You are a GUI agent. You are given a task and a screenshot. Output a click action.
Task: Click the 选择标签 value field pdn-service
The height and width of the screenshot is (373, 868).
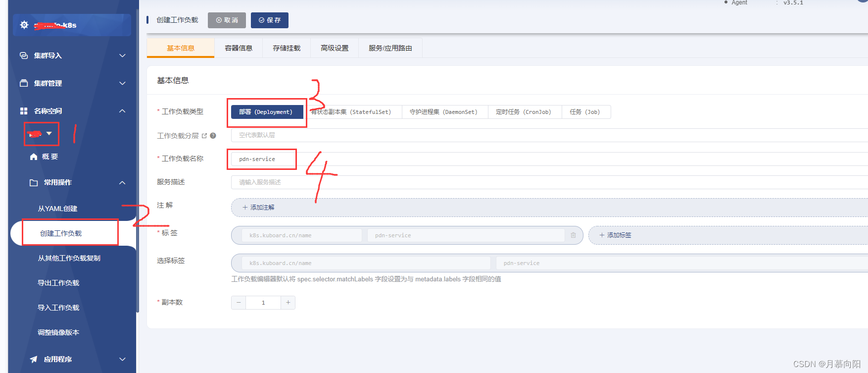tap(682, 263)
